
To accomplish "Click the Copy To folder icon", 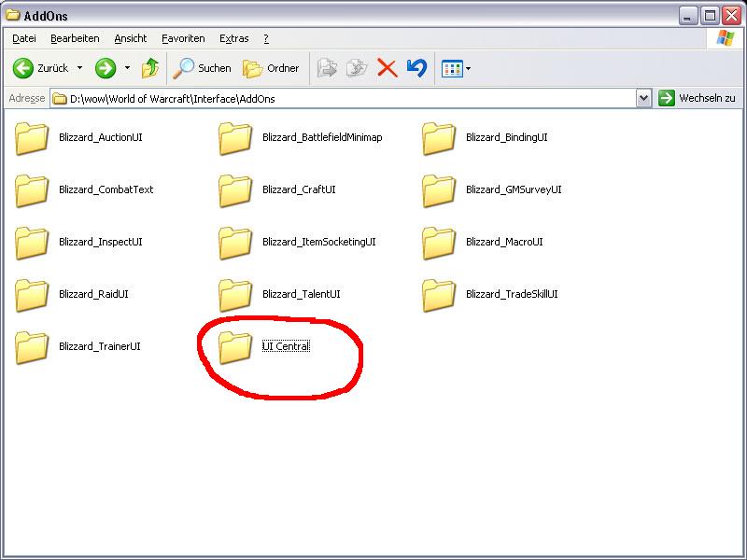I will (x=357, y=68).
